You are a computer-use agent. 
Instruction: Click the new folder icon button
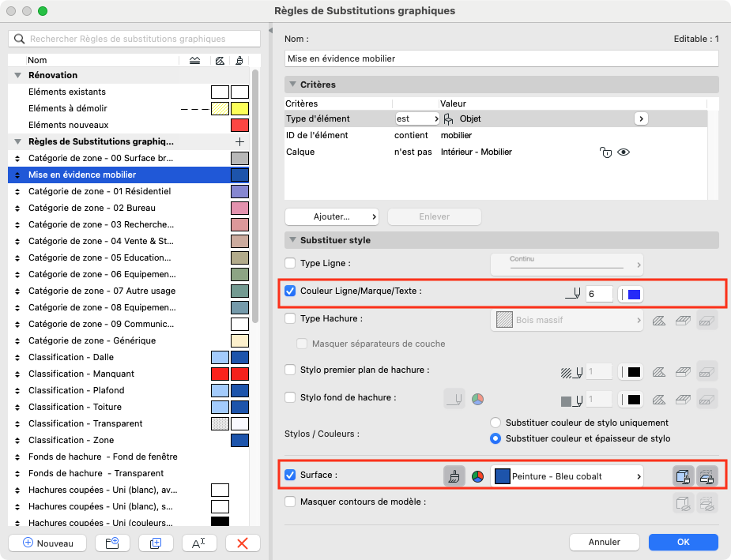point(112,543)
